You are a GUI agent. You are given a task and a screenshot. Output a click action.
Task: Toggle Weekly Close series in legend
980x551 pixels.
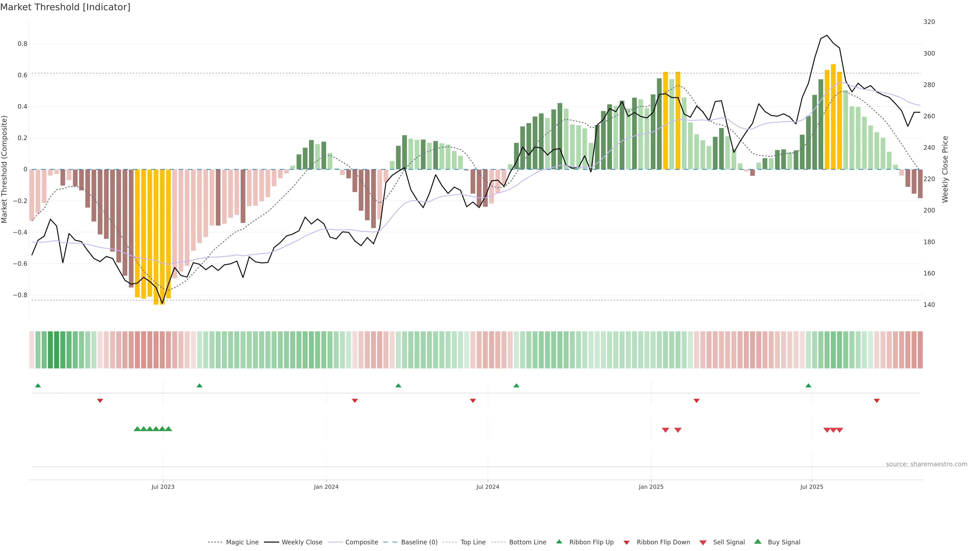coord(302,542)
